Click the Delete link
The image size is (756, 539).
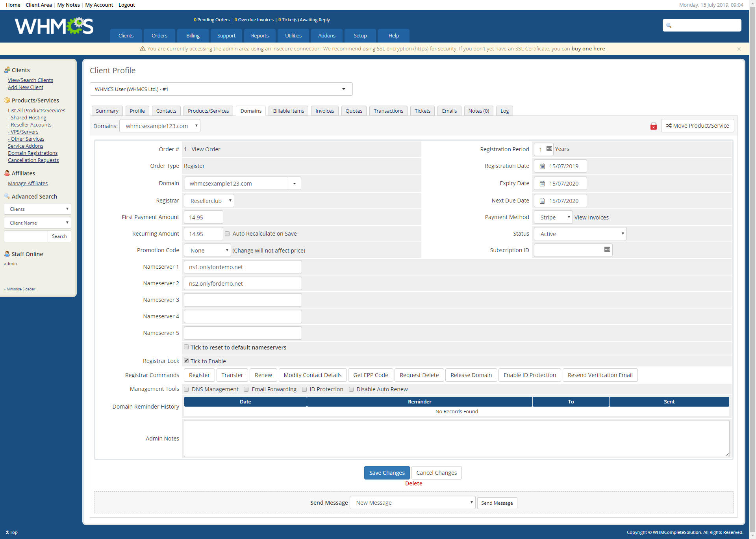click(414, 483)
